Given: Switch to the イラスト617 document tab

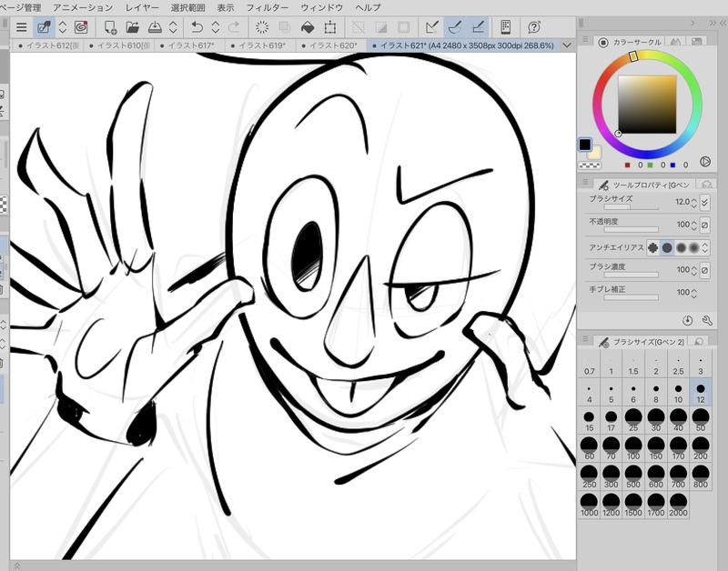Looking at the screenshot, I should (190, 45).
